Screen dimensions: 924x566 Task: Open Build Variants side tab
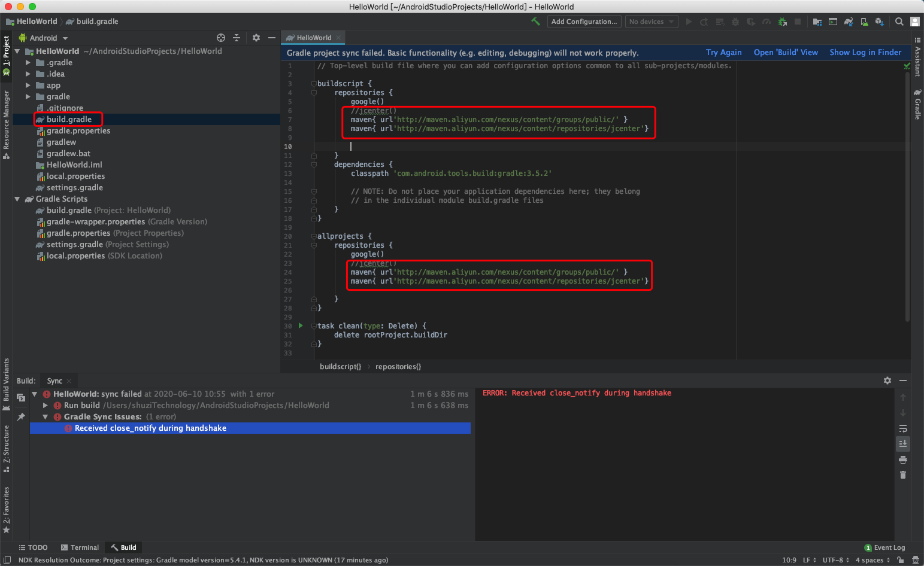point(7,384)
